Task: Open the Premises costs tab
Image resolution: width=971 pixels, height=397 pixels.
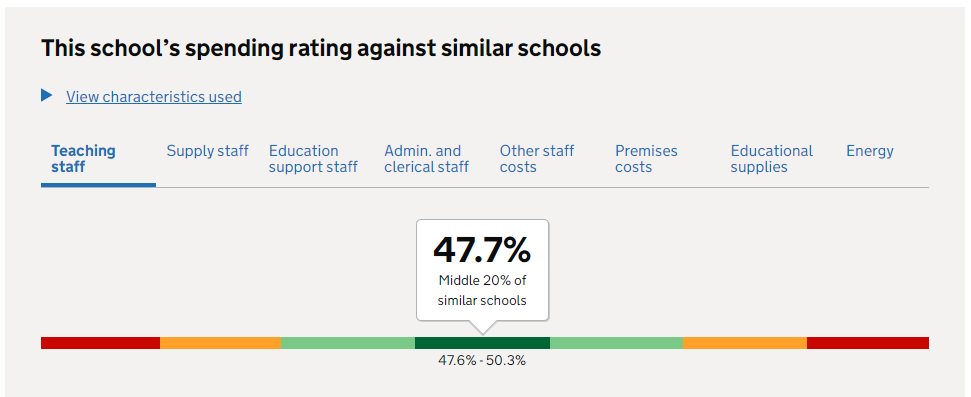Action: tap(646, 159)
